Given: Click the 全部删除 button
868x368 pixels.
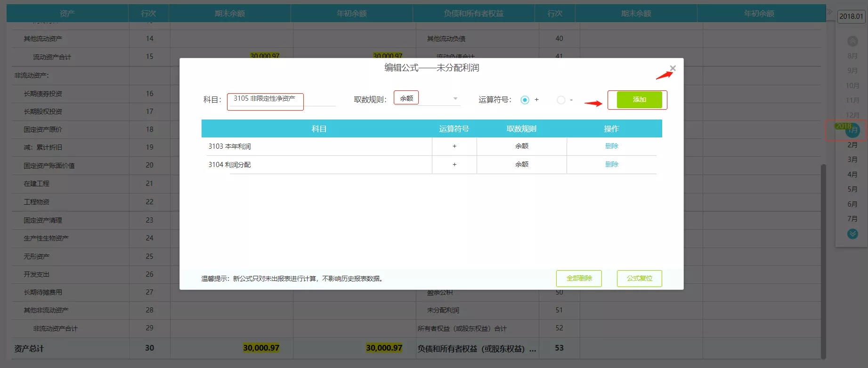Looking at the screenshot, I should (x=579, y=278).
